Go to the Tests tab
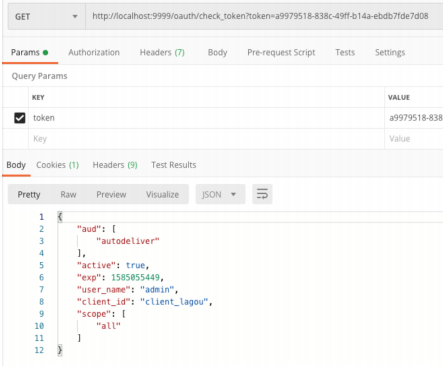This screenshot has width=443, height=366. 345,52
